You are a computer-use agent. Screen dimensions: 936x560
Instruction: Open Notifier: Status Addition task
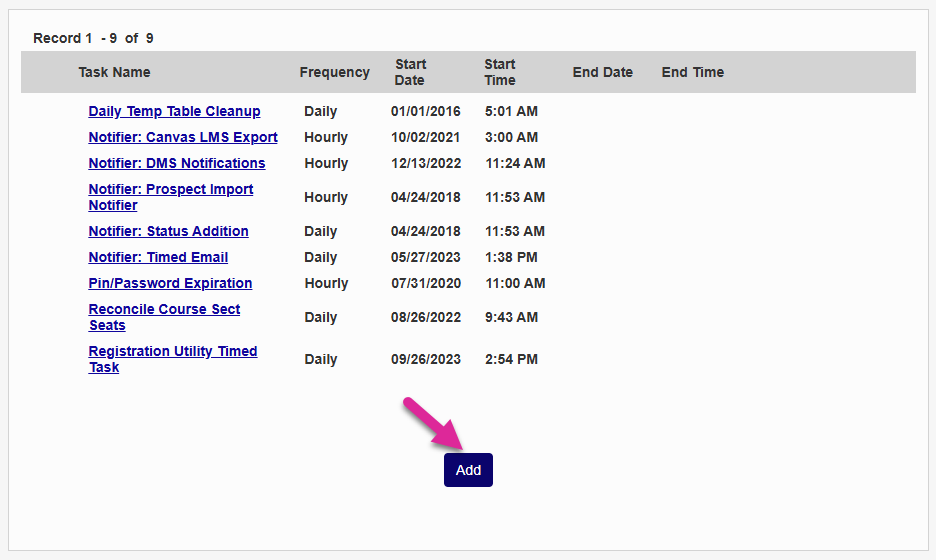pos(168,231)
